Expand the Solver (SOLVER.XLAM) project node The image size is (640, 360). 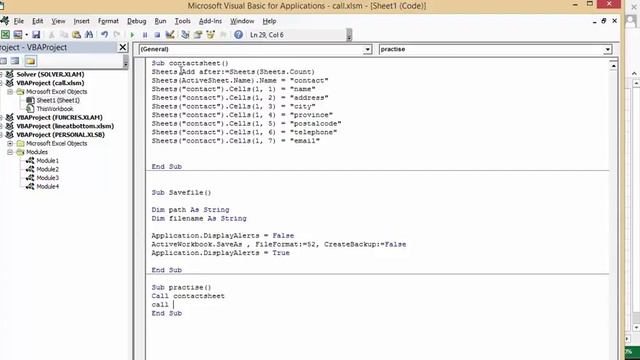(1, 74)
